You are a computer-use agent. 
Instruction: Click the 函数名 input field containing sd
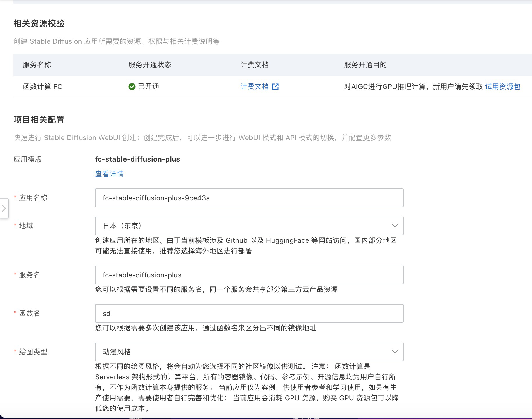click(x=249, y=313)
